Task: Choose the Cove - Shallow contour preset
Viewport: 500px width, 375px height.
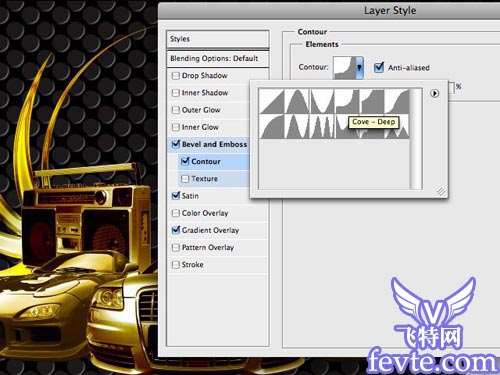Action: pos(372,101)
